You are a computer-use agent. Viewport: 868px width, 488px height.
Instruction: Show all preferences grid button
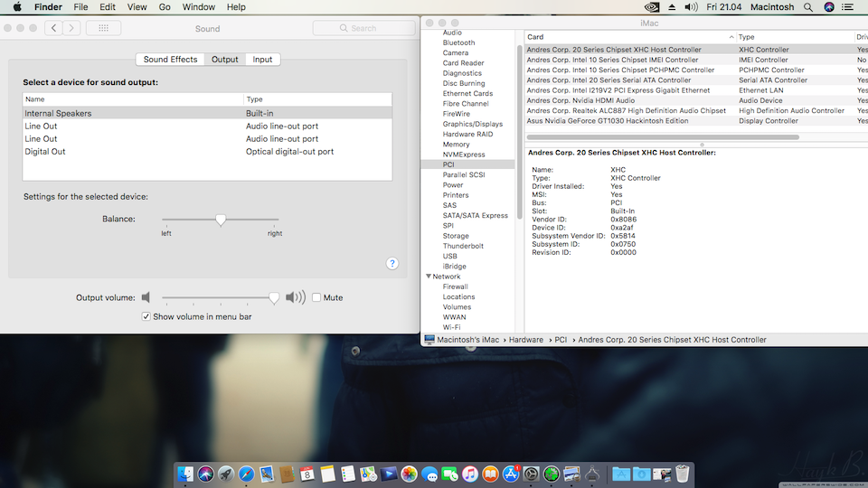[103, 28]
